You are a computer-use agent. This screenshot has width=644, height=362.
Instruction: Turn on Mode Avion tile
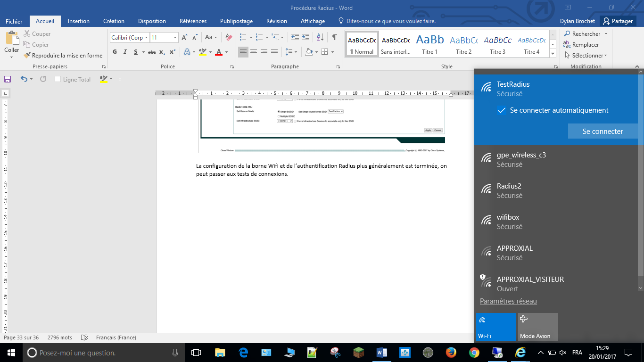[x=537, y=327]
